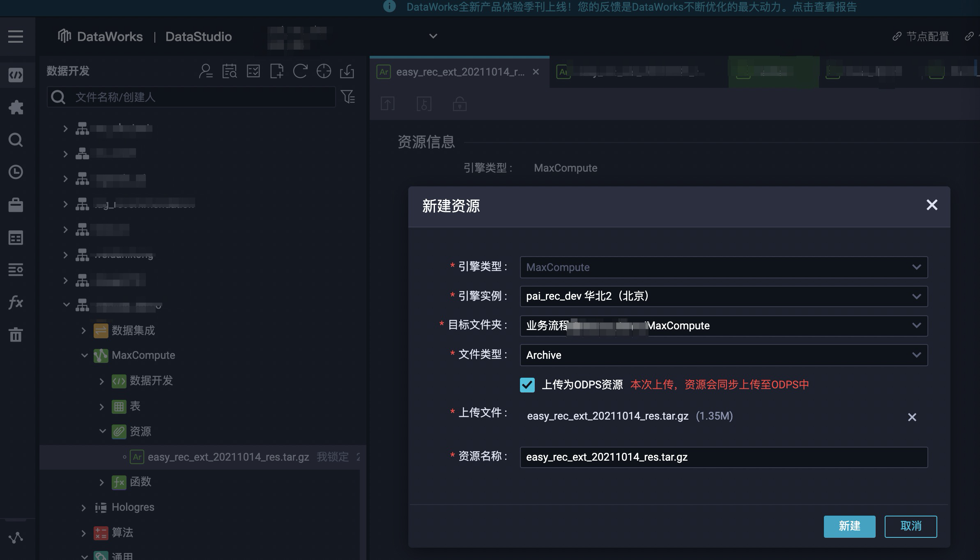Close the easy_rec_ext_20211014_r... tab
Screen dimensions: 980x560
(536, 72)
